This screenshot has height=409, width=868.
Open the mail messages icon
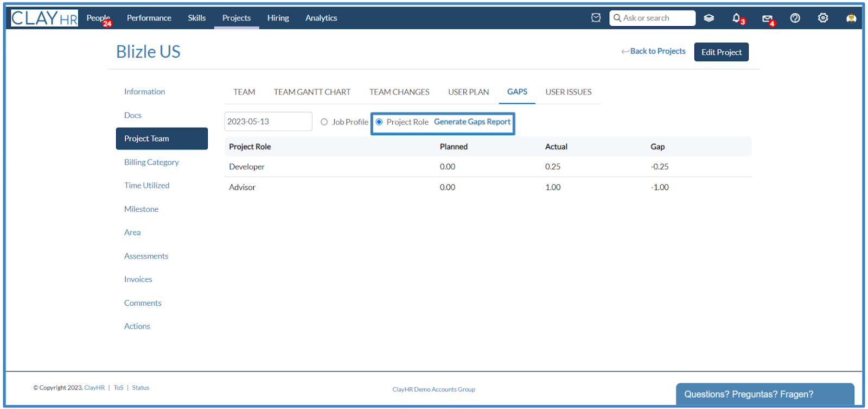tap(768, 19)
